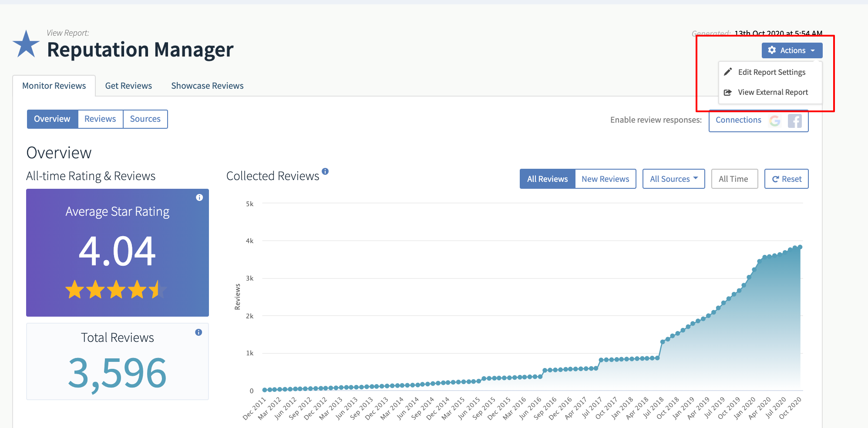The height and width of the screenshot is (428, 868).
Task: Select the Reviews view toggle
Action: point(100,119)
